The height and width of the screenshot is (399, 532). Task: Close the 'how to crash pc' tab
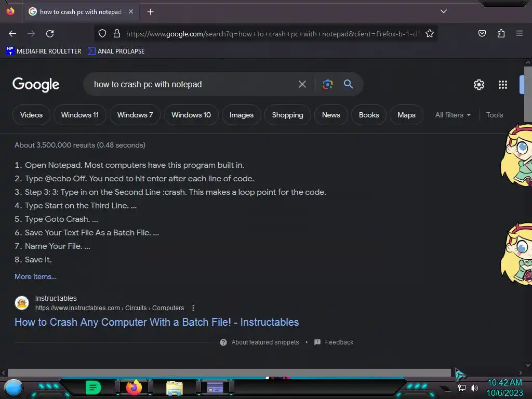click(131, 11)
